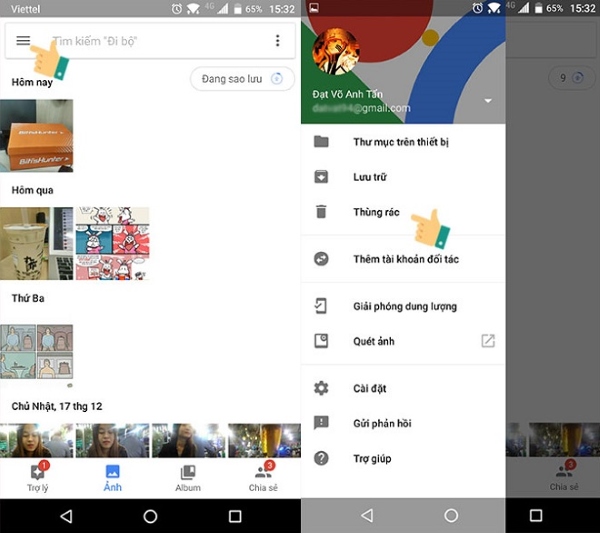Tap Android recents button on left screen
The height and width of the screenshot is (533, 600).
(235, 516)
